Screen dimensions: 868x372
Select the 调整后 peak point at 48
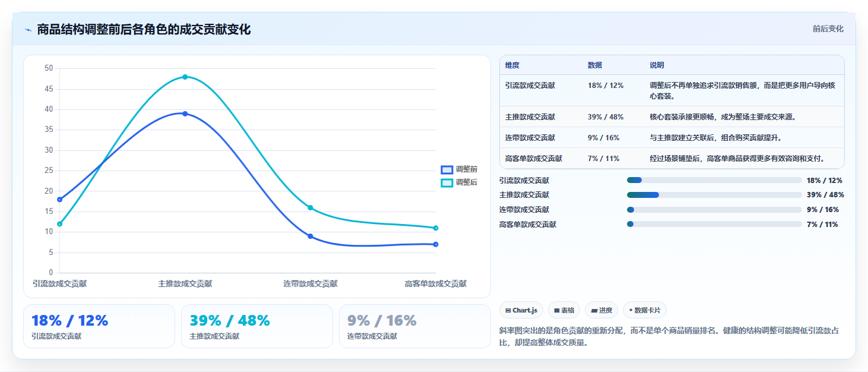[185, 77]
